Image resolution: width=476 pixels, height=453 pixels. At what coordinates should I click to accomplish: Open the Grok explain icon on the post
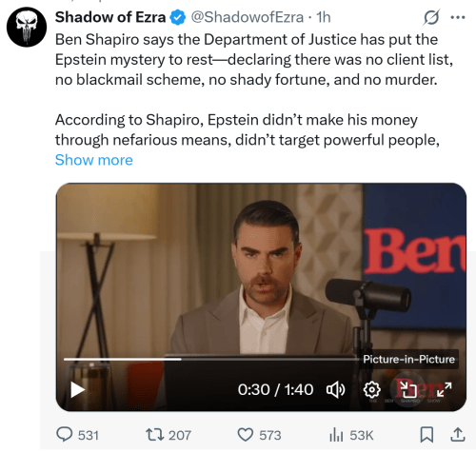coord(431,17)
